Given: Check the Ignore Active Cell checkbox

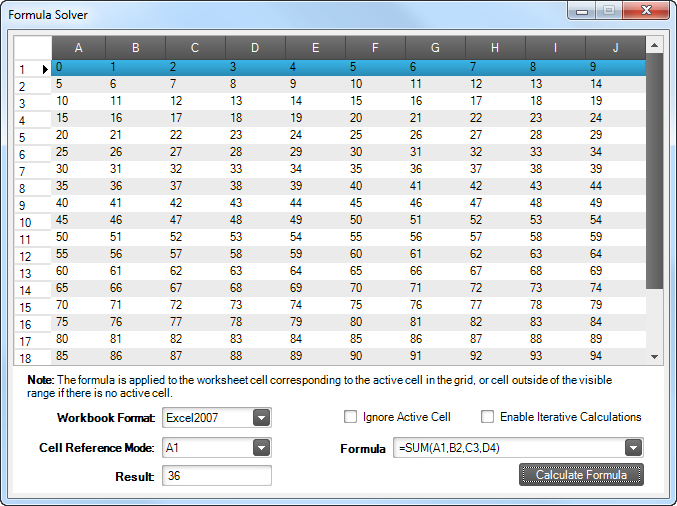Looking at the screenshot, I should 350,417.
